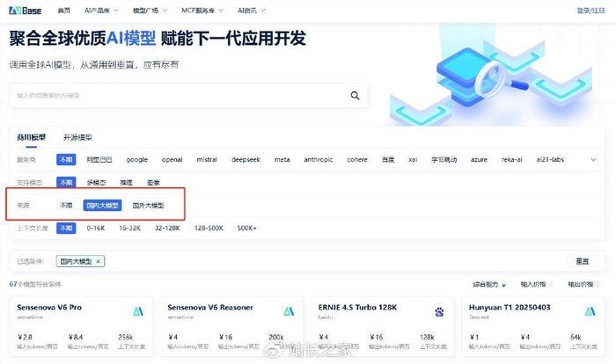616x364 pixels.
Task: Open the 模型广场 dropdown menu
Action: 150,11
